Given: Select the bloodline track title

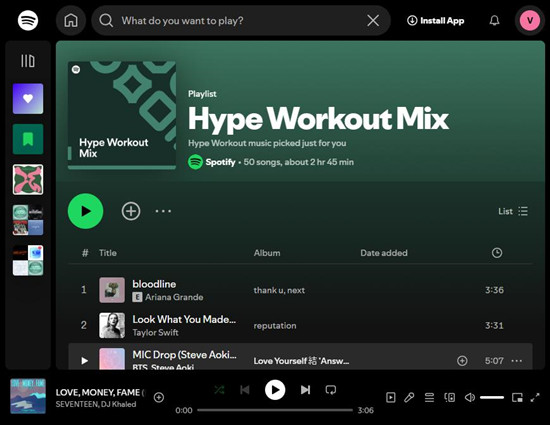Looking at the screenshot, I should [x=154, y=284].
